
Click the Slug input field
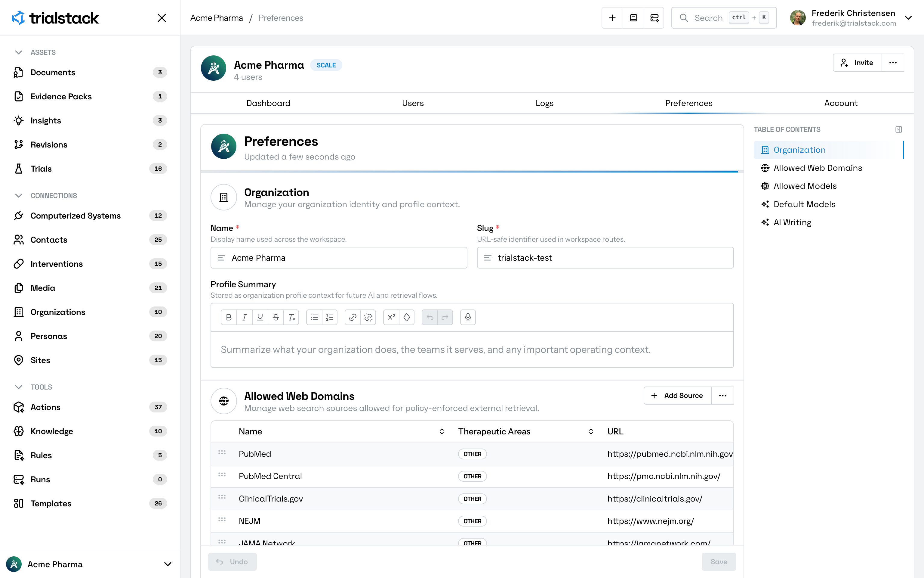pos(605,258)
